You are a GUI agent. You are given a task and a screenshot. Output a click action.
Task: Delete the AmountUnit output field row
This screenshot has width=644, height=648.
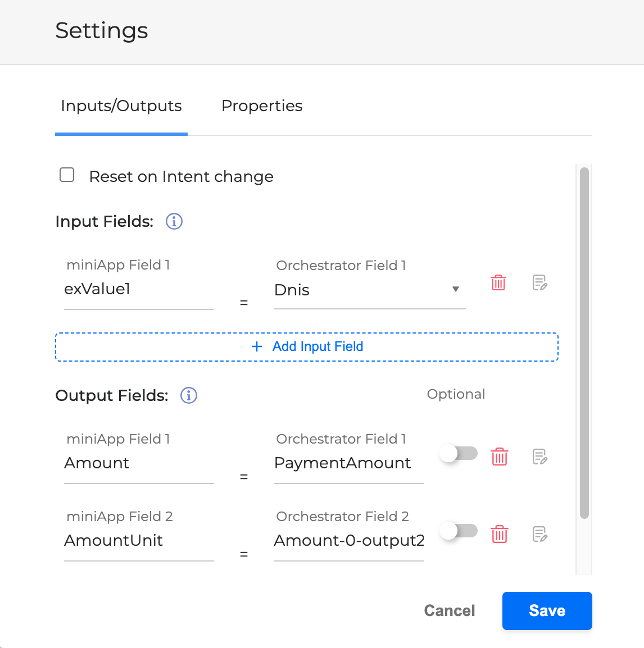coord(499,534)
